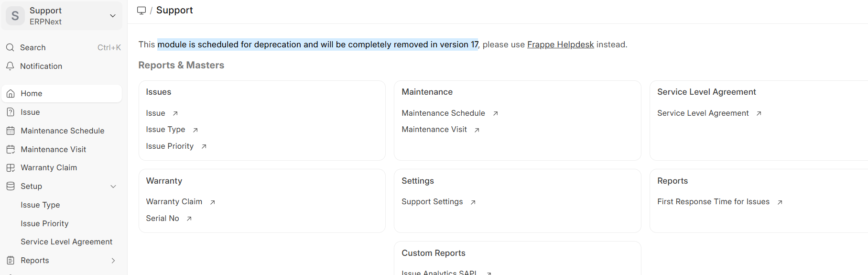This screenshot has width=868, height=275.
Task: Click the magnifier Search icon in sidebar
Action: [10, 47]
